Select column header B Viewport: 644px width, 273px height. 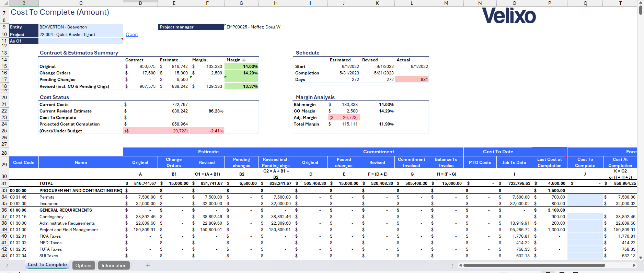click(24, 3)
